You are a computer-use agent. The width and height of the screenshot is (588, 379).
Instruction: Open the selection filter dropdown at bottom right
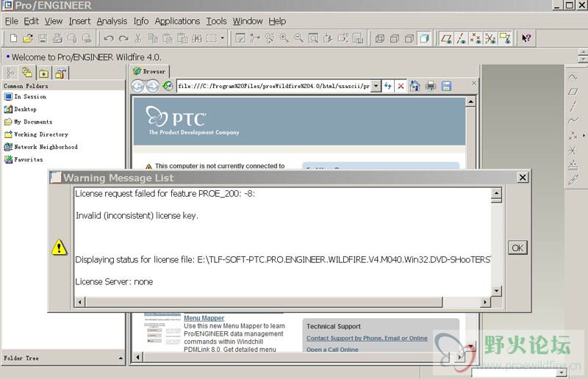(562, 372)
